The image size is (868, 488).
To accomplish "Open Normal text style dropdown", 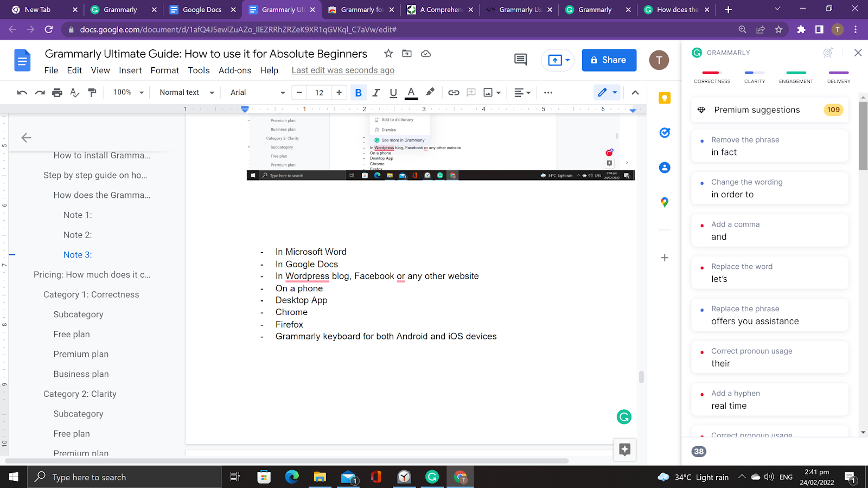I will (x=187, y=93).
